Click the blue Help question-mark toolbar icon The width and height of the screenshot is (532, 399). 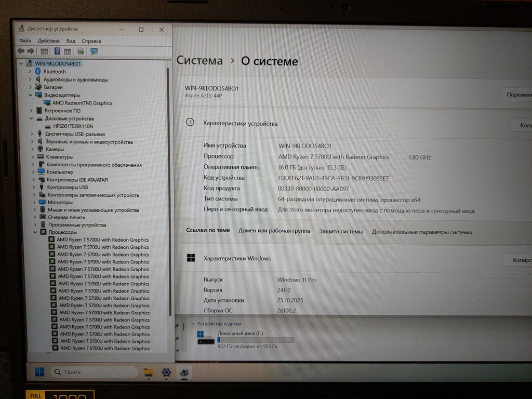(57, 51)
